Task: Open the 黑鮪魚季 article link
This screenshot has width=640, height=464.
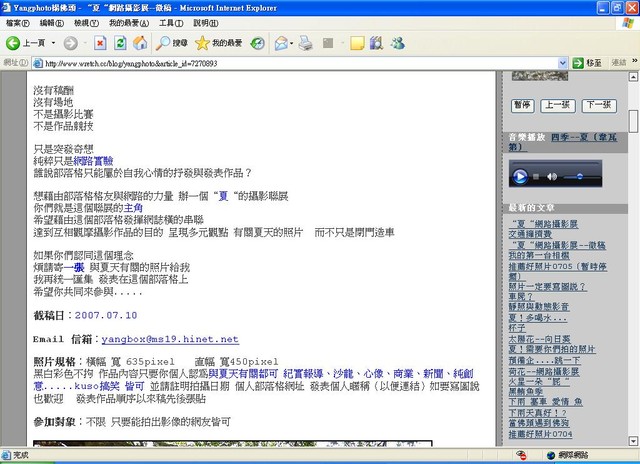Action: tap(526, 392)
